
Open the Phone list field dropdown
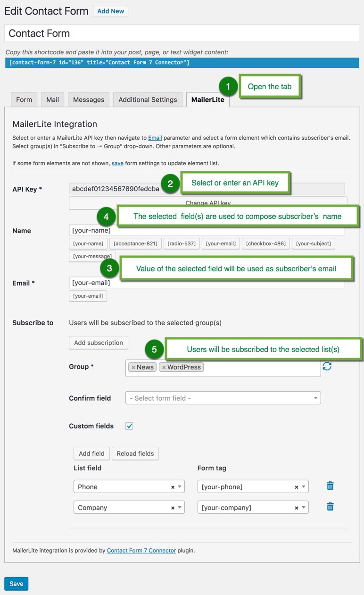(129, 486)
